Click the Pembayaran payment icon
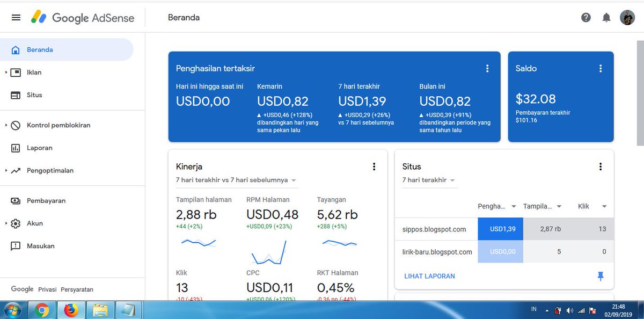The image size is (644, 319). tap(16, 201)
